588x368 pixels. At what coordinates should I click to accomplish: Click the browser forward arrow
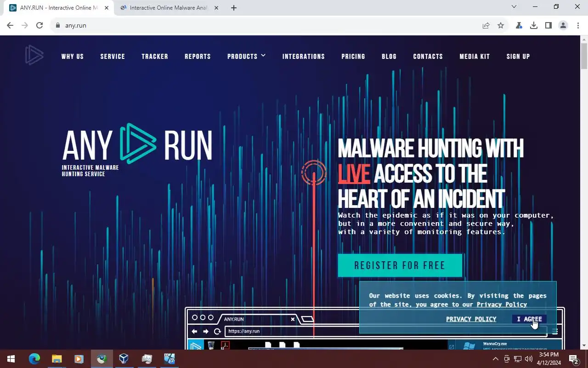pos(25,25)
